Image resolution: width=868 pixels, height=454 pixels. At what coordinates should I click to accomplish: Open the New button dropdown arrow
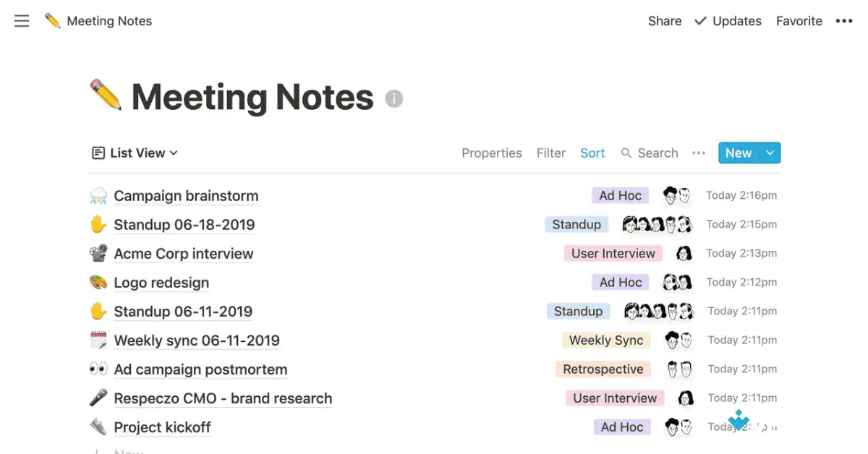click(x=769, y=153)
